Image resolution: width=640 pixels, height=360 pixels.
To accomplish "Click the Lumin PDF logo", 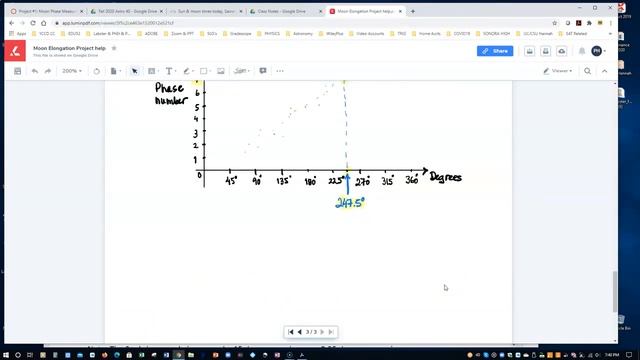I will pyautogui.click(x=15, y=51).
